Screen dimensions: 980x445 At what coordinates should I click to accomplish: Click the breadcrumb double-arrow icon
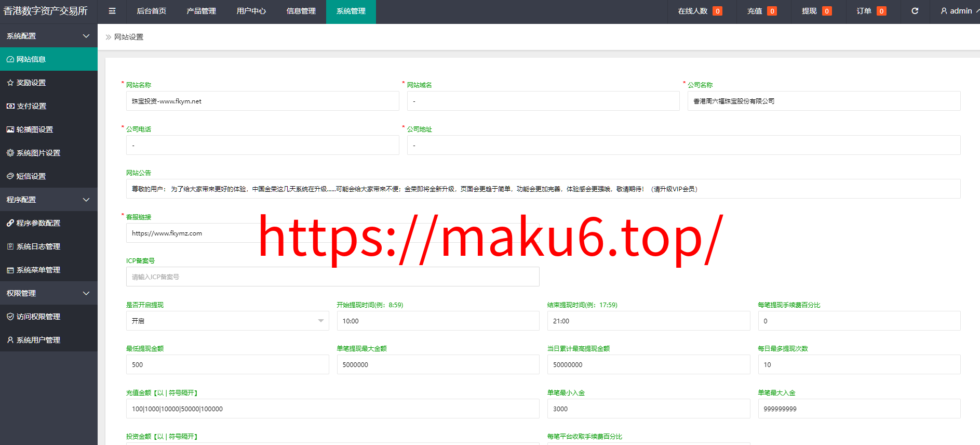click(x=109, y=37)
